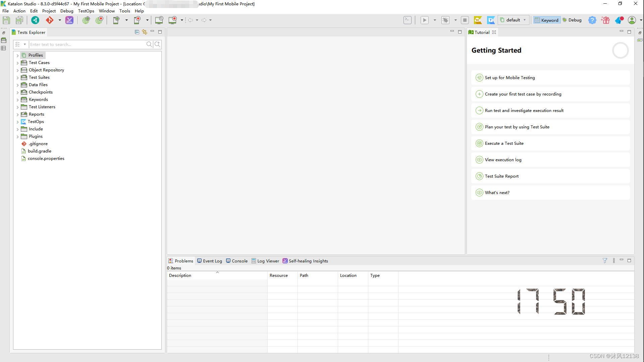Screen dimensions: 644x362
Task: Open the default execution profile dropdown
Action: pos(514,20)
